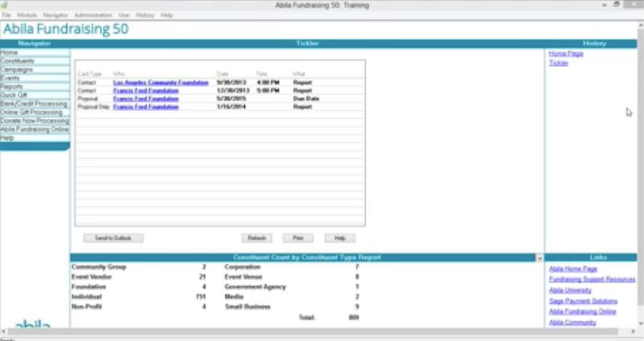Viewport: 644px width, 341px height.
Task: Open Francis Ford Foundation Proposal Step link
Action: pos(146,107)
